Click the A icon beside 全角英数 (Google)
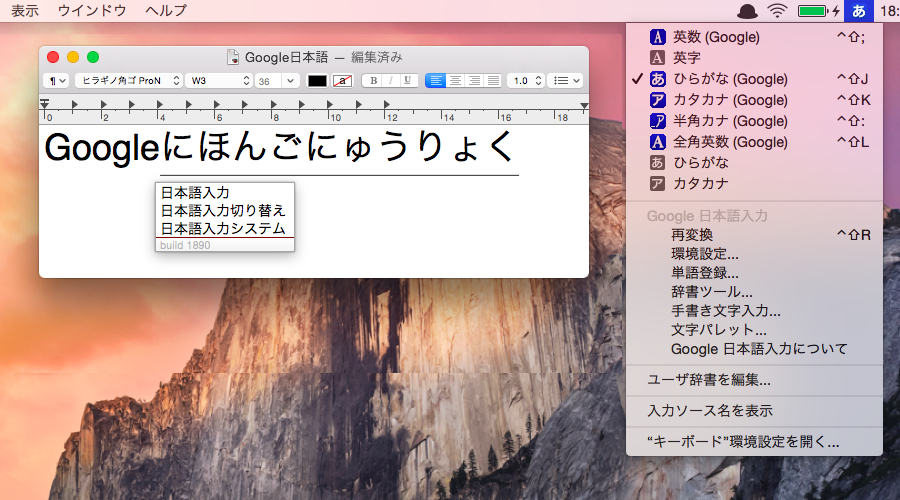This screenshot has width=900, height=500. click(x=657, y=142)
